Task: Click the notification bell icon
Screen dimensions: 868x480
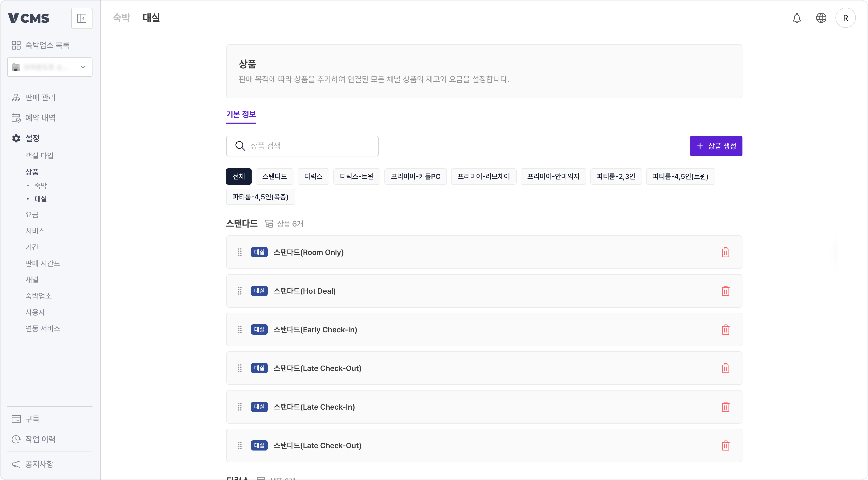Action: point(797,18)
